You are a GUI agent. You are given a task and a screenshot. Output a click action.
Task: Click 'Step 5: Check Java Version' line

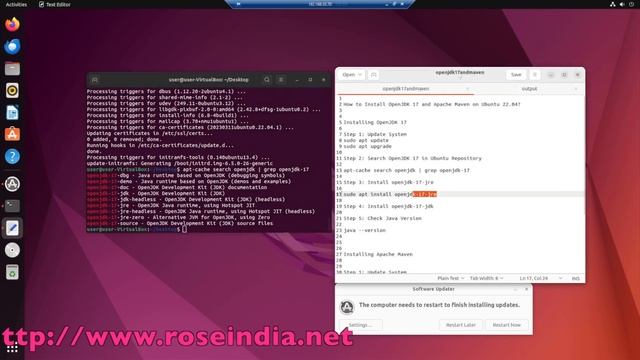click(x=382, y=218)
